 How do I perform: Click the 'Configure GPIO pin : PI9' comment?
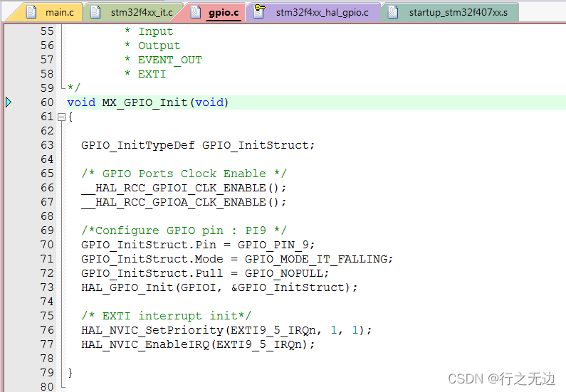tap(184, 231)
